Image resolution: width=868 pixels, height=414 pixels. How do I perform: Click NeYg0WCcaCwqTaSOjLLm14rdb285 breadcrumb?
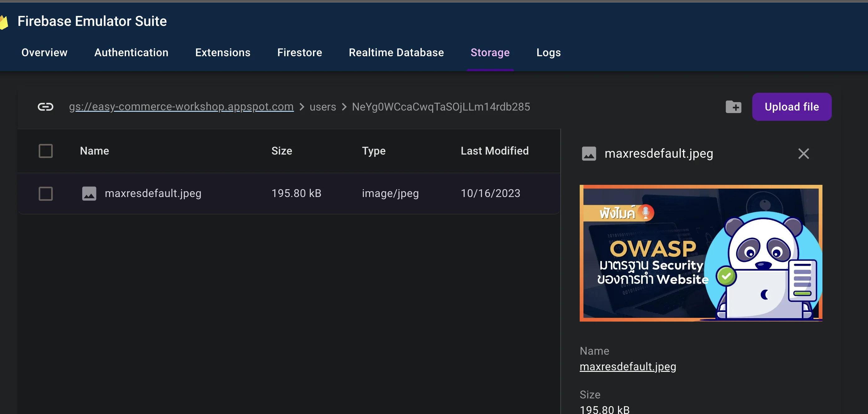coord(441,107)
